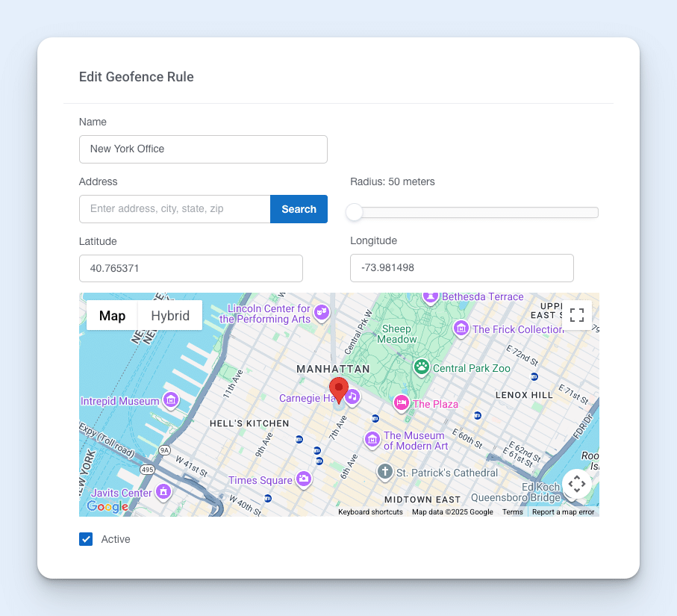Adjust the Radius slider handle
Viewport: 677px width, 616px height.
354,212
